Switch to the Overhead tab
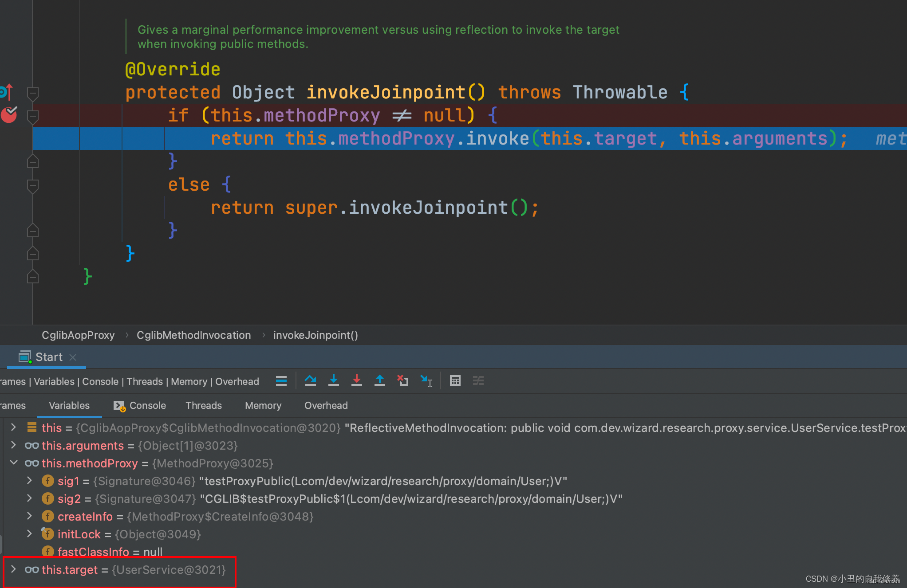The width and height of the screenshot is (907, 588). tap(326, 405)
